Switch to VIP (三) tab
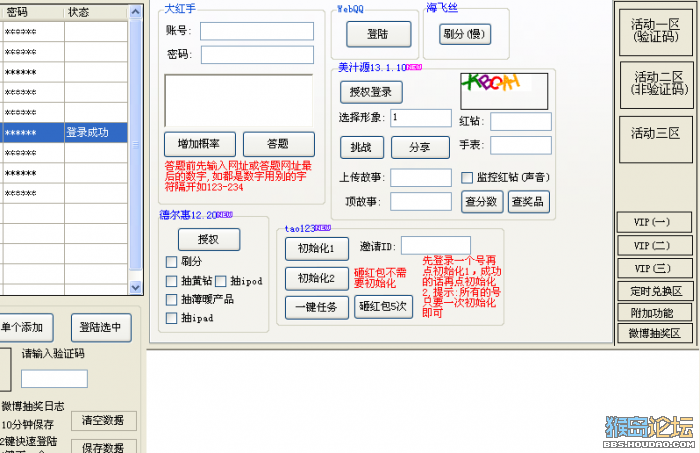 pyautogui.click(x=654, y=269)
